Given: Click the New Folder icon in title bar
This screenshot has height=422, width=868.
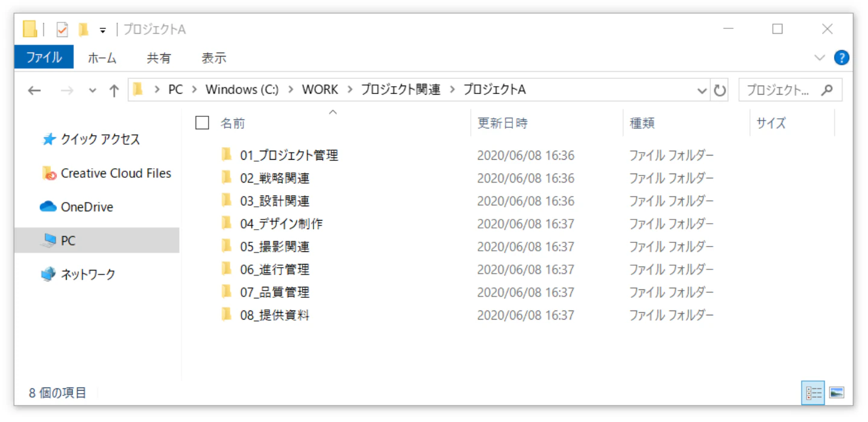Looking at the screenshot, I should click(84, 29).
